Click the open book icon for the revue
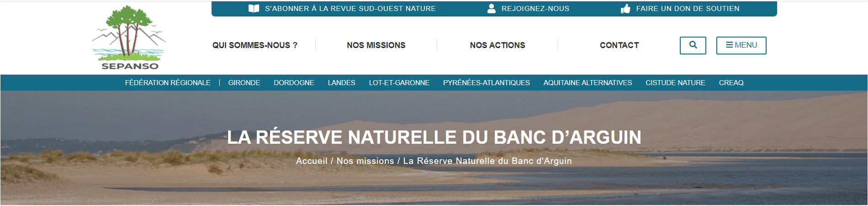868x206 pixels. [254, 9]
